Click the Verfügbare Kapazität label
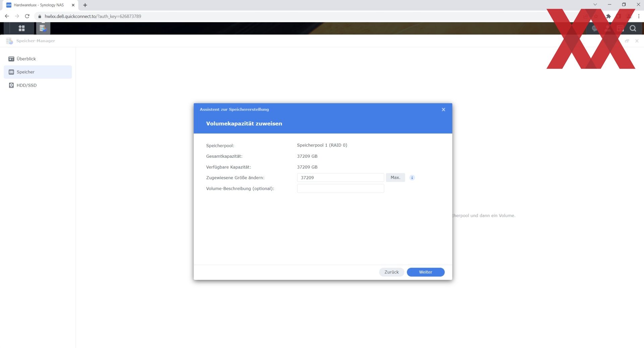This screenshot has width=644, height=348. 228,167
